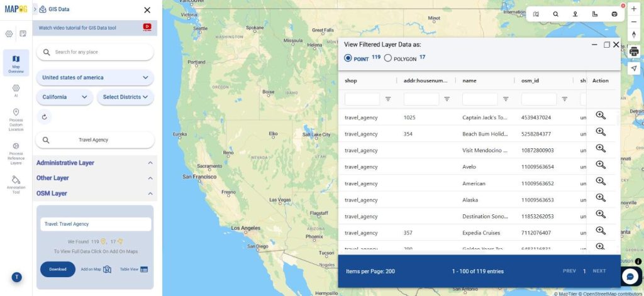
Task: Click the large printer icon on map
Action: pyautogui.click(x=634, y=52)
